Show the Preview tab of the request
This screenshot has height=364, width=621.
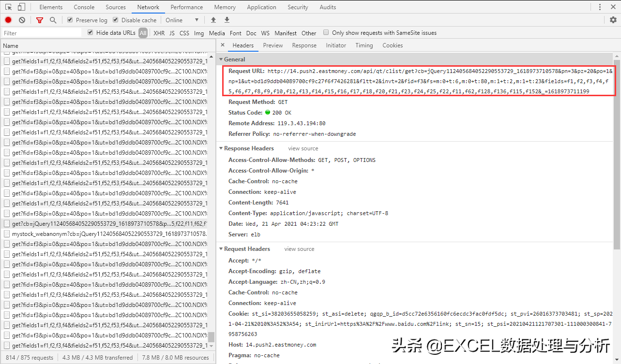(x=273, y=45)
